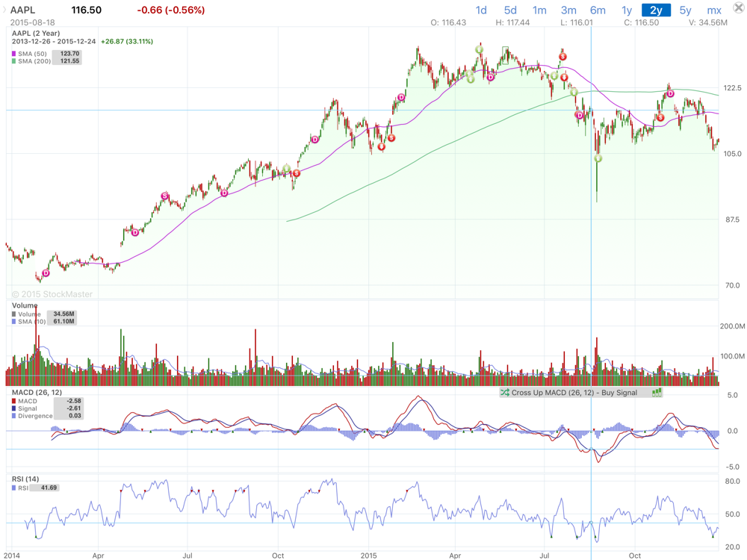The width and height of the screenshot is (747, 560).
Task: Select the May 2014 dividend D marker
Action: (135, 232)
